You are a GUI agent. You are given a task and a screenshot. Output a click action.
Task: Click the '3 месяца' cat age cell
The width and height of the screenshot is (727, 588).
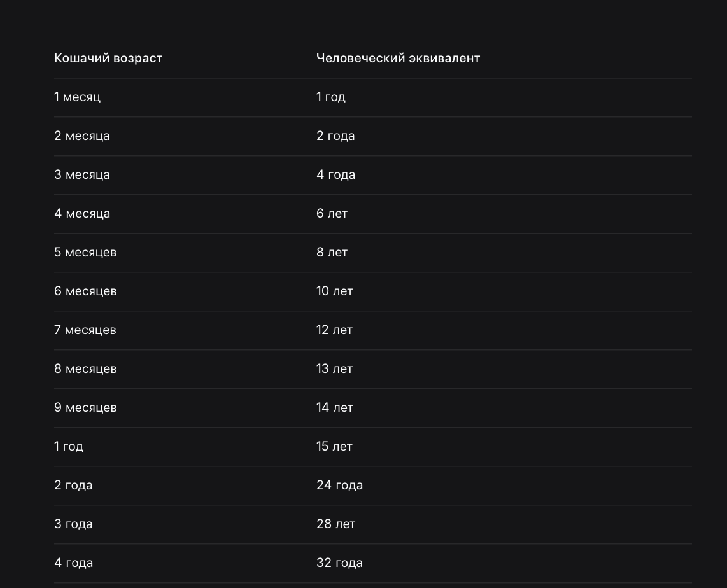(82, 175)
